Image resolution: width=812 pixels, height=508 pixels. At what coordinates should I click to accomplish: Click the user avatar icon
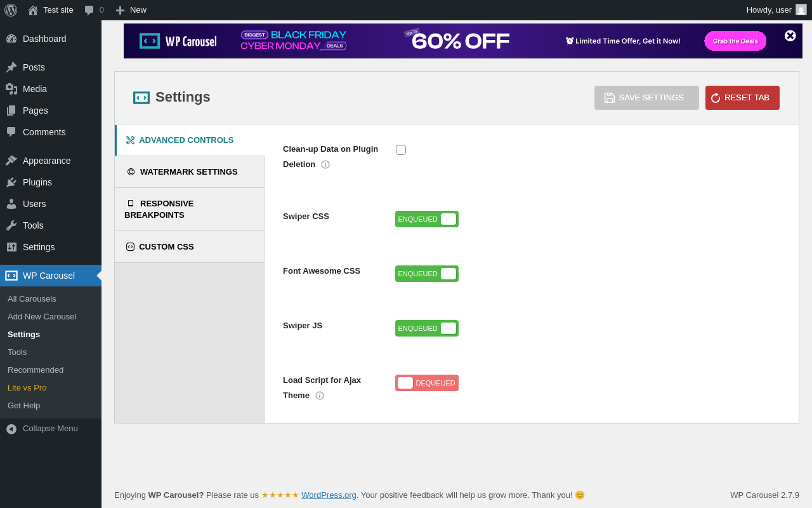click(x=801, y=10)
